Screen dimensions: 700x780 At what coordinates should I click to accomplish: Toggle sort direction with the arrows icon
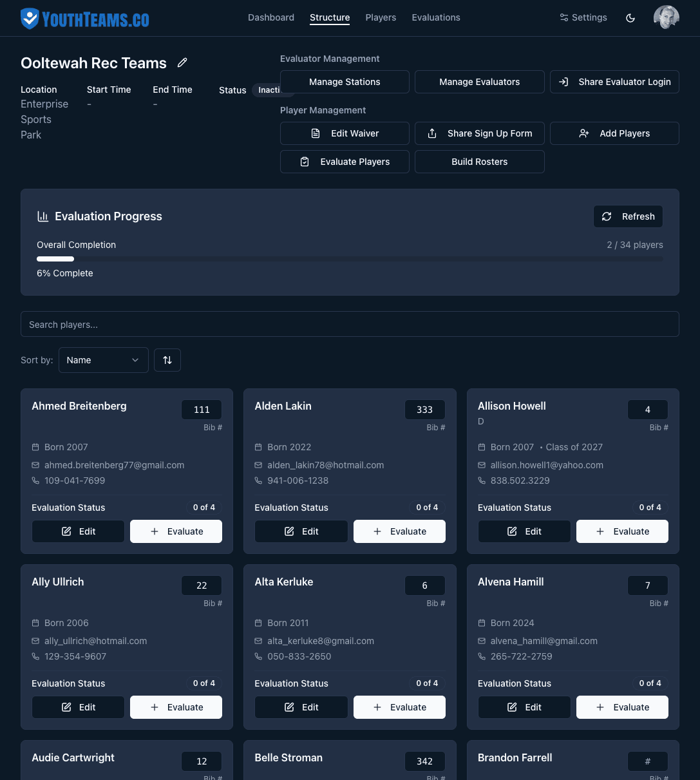pyautogui.click(x=167, y=360)
